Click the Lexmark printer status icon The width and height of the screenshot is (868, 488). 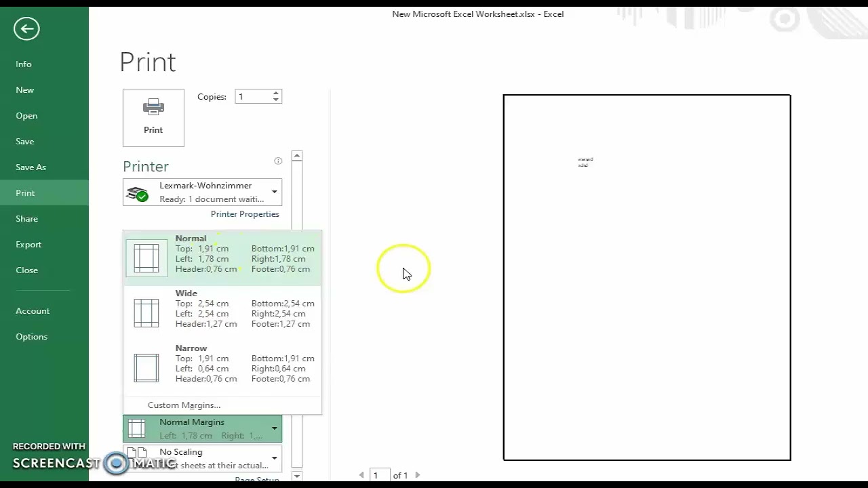click(137, 195)
